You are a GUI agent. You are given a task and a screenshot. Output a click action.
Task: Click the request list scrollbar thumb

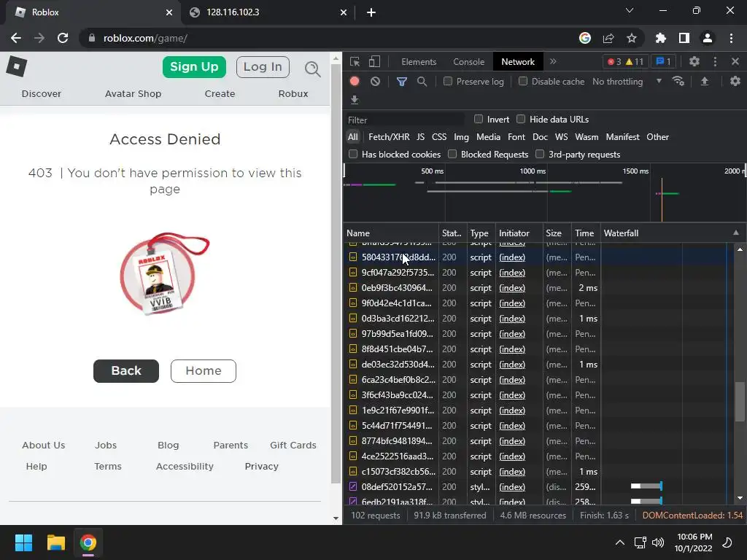(740, 402)
